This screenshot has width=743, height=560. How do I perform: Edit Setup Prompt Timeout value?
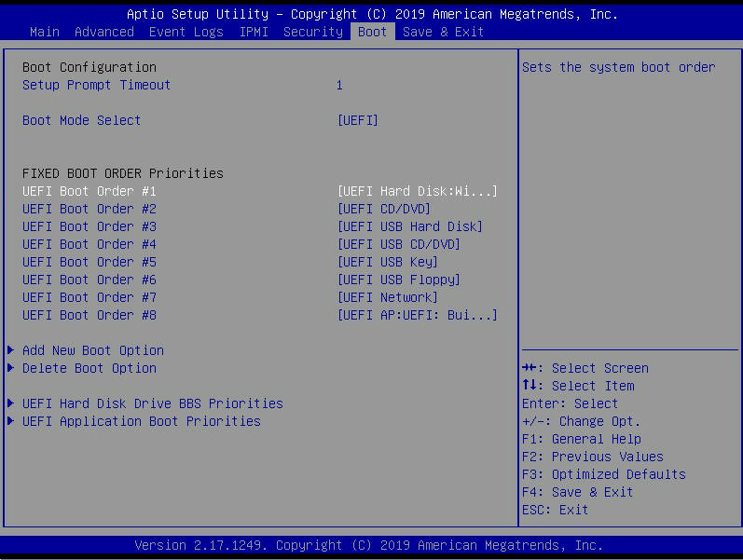[339, 85]
